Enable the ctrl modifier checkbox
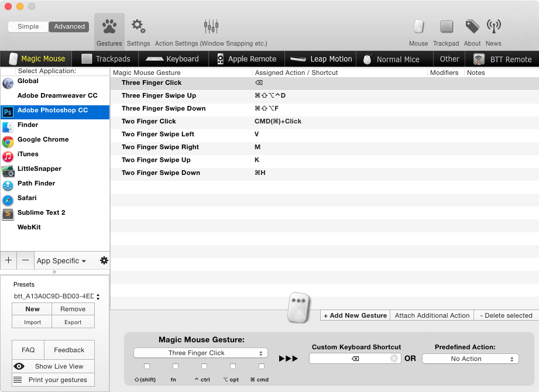Screen dimensions: 539x392 click(x=204, y=366)
